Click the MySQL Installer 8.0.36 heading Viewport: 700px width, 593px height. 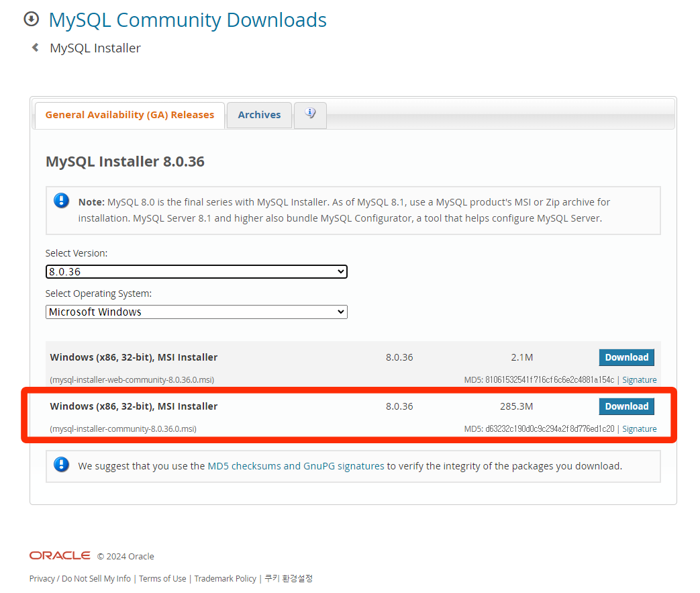(x=125, y=161)
